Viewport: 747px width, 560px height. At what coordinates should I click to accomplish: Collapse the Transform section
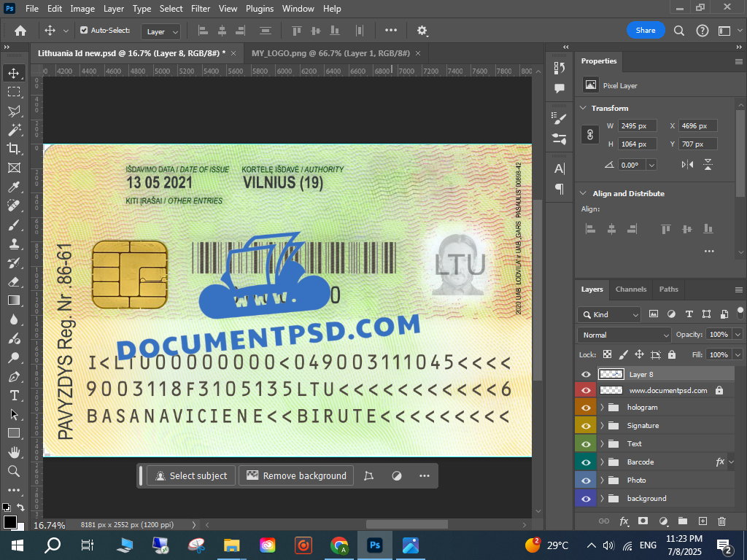pos(583,108)
